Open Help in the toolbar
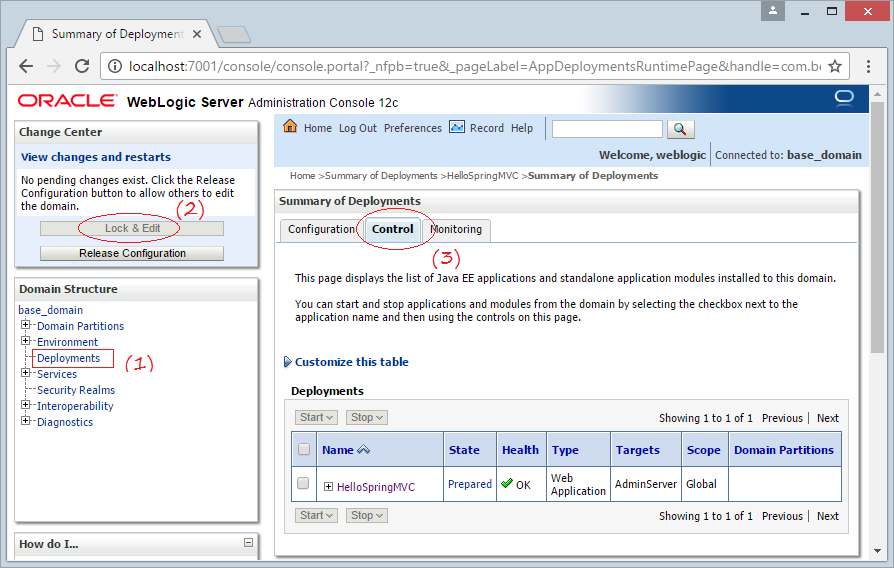Viewport: 894px width, 568px height. tap(522, 128)
